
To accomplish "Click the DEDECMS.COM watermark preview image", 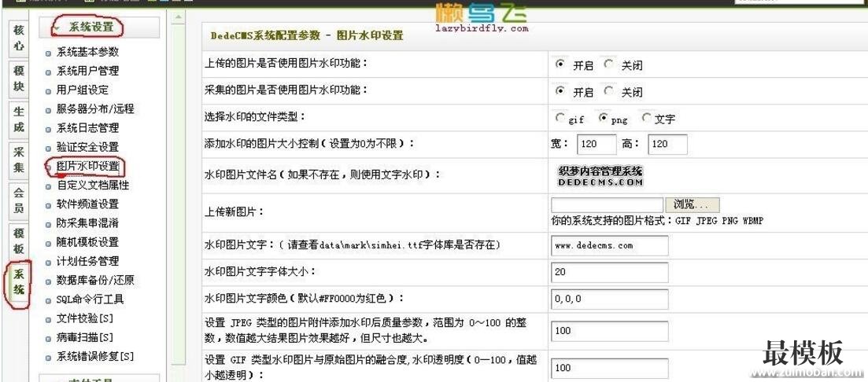I will coord(600,176).
